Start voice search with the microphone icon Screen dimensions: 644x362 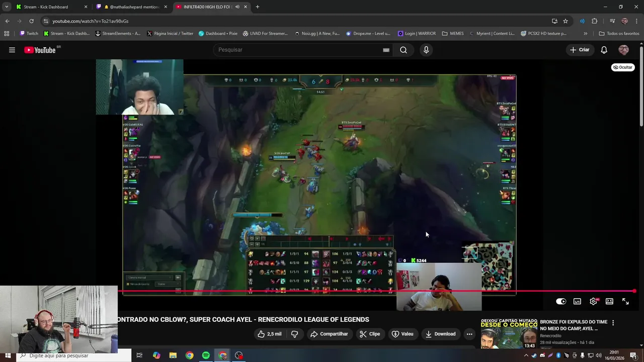pos(426,50)
